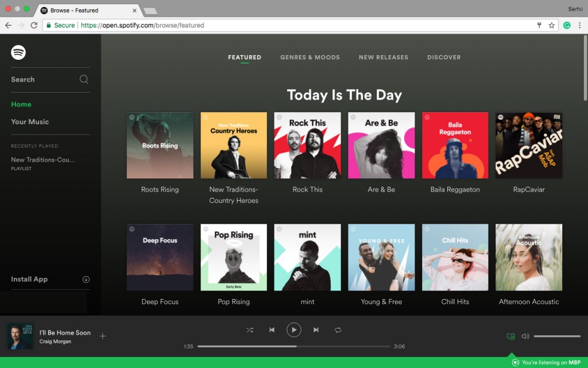Open Search using the magnifier icon
Viewport: 588px width, 368px height.
[83, 79]
